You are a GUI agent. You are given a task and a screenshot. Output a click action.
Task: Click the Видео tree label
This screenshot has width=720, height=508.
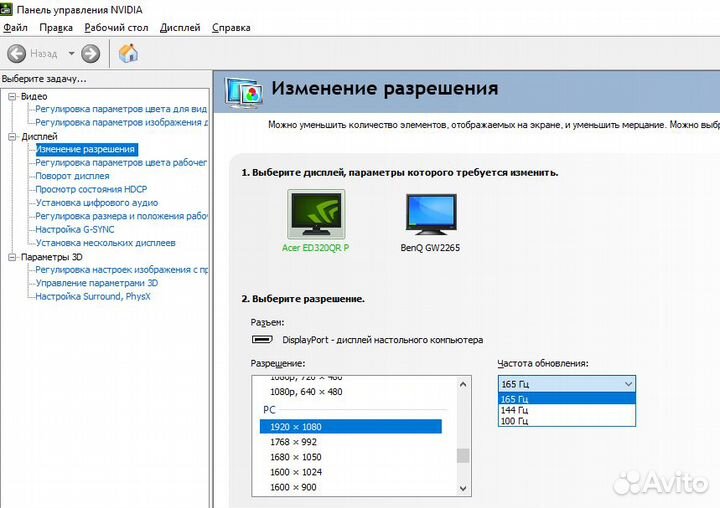point(34,96)
